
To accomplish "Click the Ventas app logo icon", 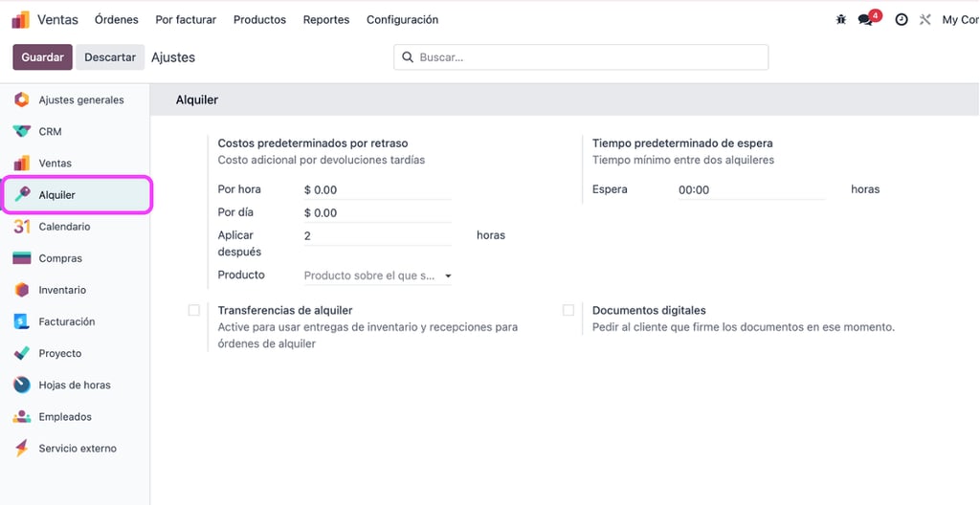I will point(21,20).
